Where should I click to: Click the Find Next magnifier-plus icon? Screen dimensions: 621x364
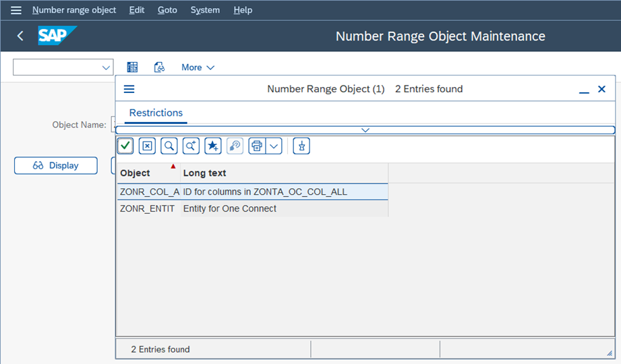point(191,146)
